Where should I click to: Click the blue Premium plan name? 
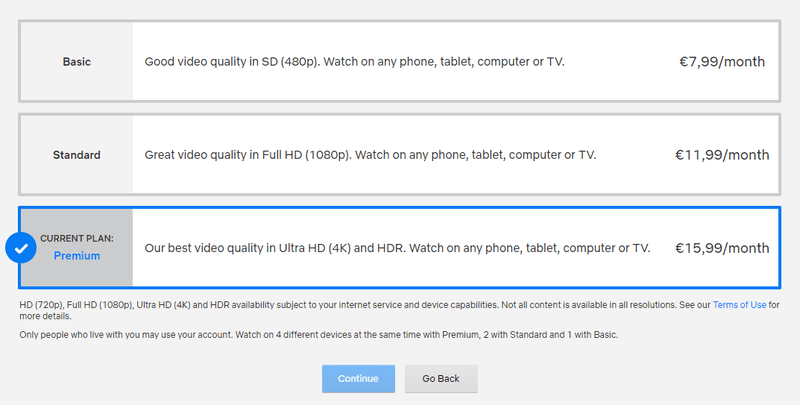(77, 256)
